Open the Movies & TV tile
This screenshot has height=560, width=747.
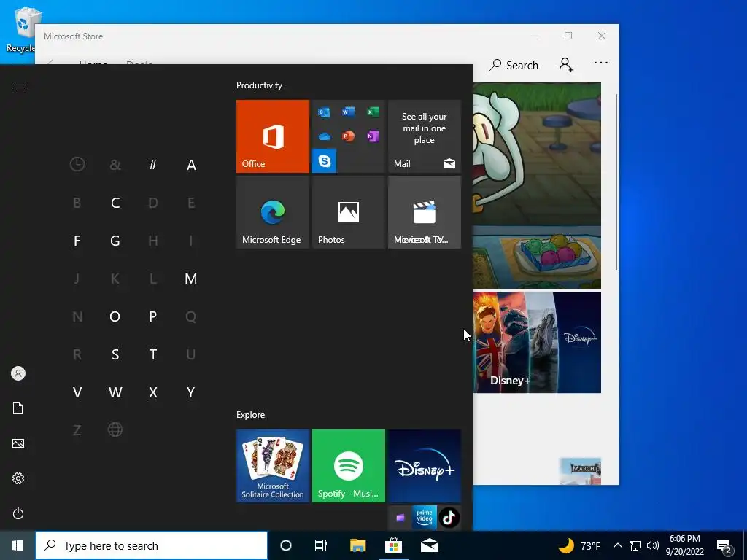click(x=425, y=212)
